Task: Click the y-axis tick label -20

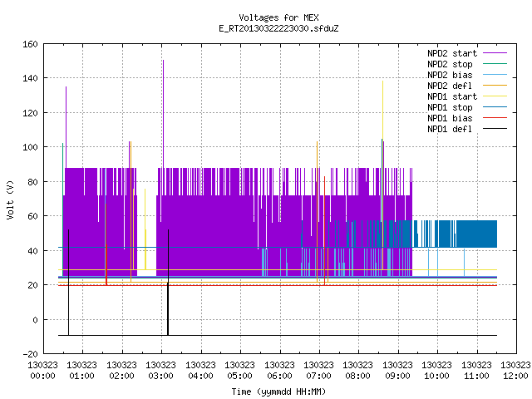Action: point(30,354)
